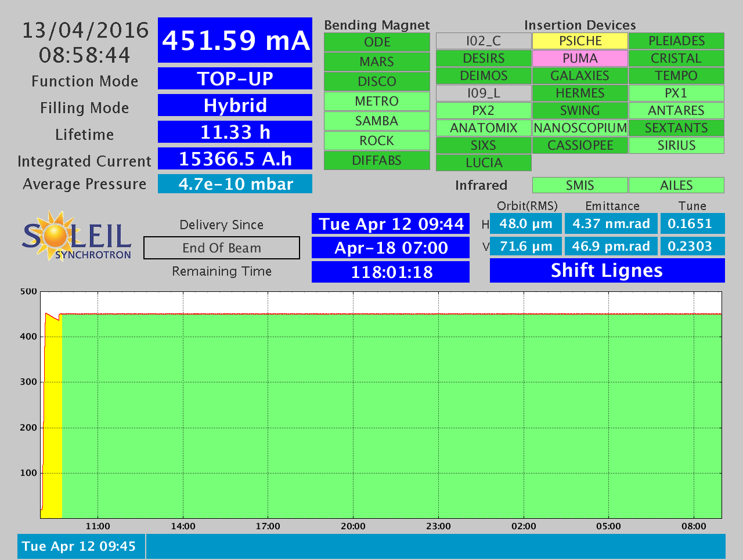743x560 pixels.
Task: Click the DEIMOS beamline box
Action: 484,76
